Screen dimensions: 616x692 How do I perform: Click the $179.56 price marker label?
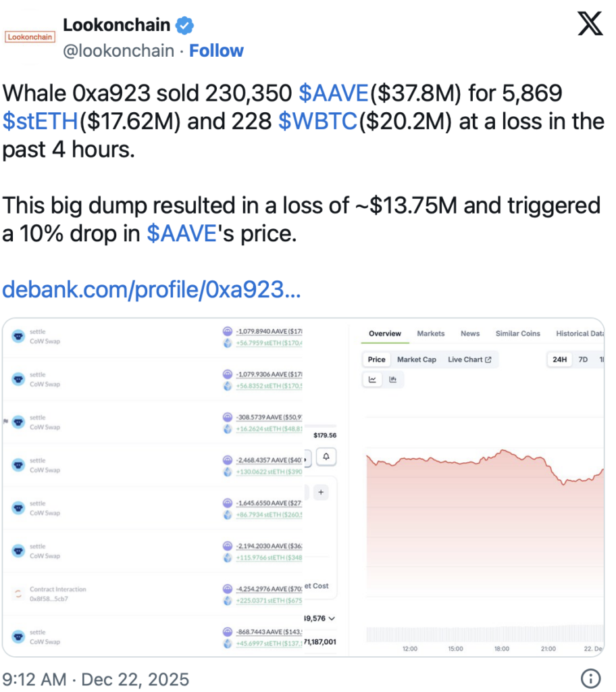coord(325,435)
